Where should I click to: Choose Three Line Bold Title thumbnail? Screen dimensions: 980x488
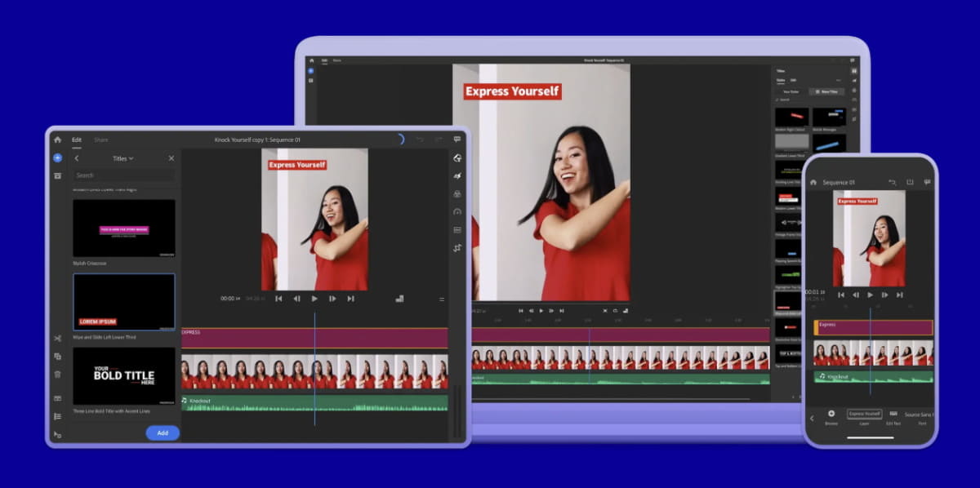[x=123, y=376]
